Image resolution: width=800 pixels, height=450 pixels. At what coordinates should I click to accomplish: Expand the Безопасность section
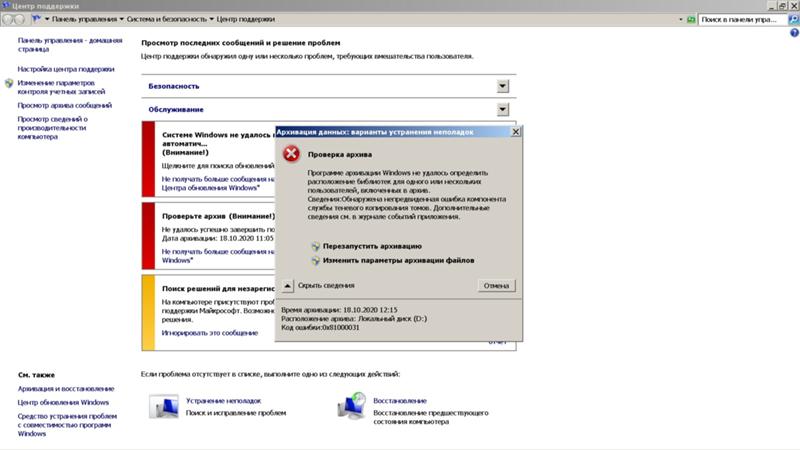[503, 86]
